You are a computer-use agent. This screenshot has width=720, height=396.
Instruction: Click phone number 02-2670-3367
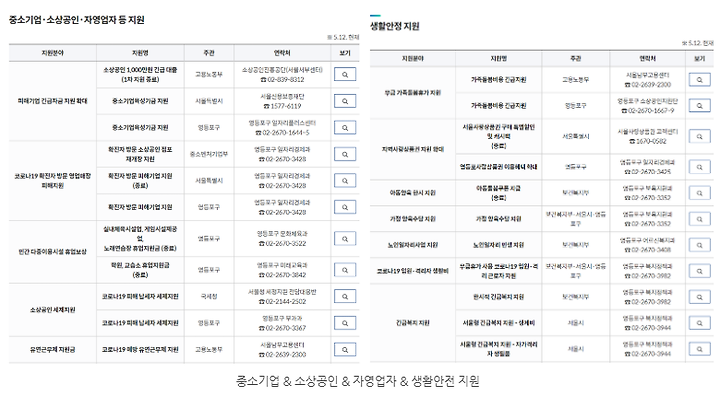tap(282, 328)
